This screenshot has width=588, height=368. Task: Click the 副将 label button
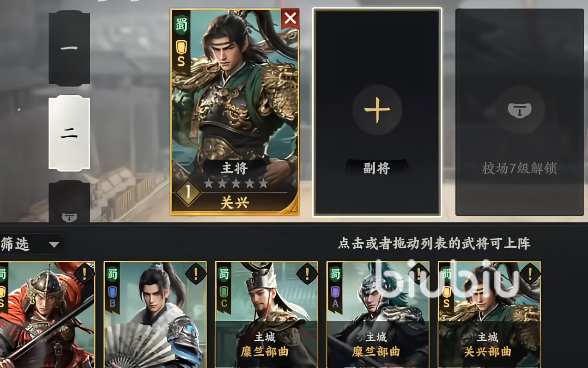click(377, 168)
